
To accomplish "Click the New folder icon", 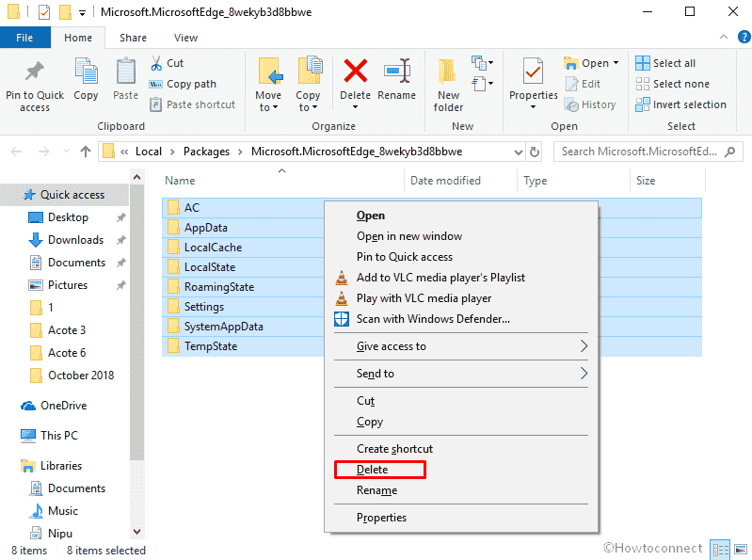I will click(448, 72).
